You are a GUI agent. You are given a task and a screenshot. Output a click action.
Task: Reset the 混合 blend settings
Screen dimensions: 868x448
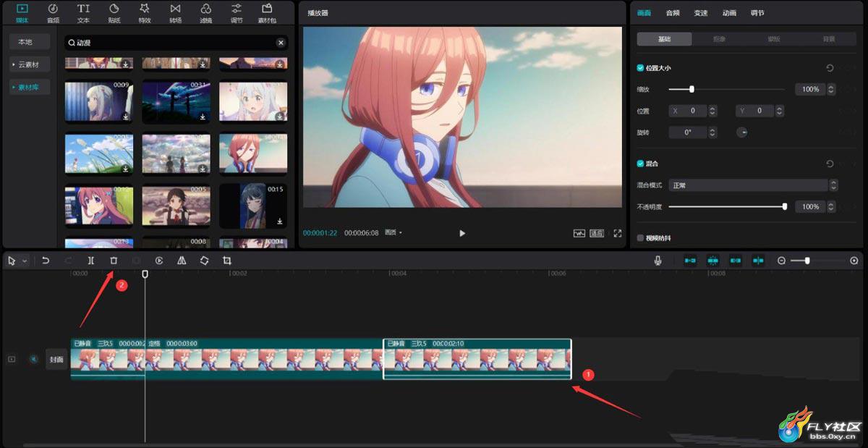830,164
